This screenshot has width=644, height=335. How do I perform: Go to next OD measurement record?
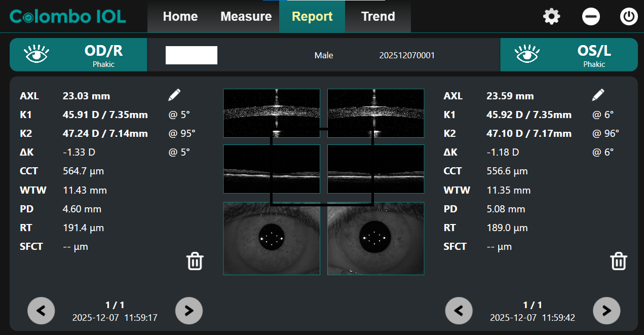[188, 310]
